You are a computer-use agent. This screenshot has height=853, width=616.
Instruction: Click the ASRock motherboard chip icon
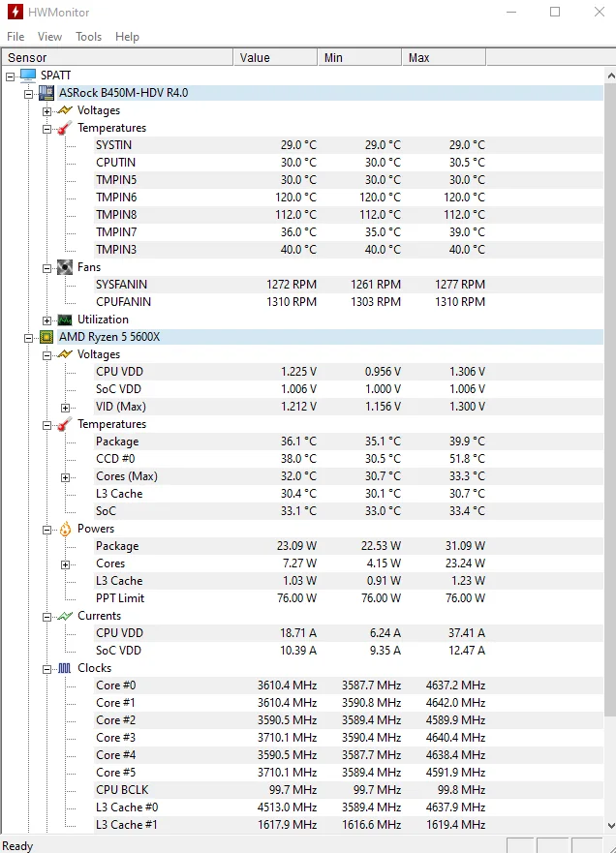tap(46, 93)
